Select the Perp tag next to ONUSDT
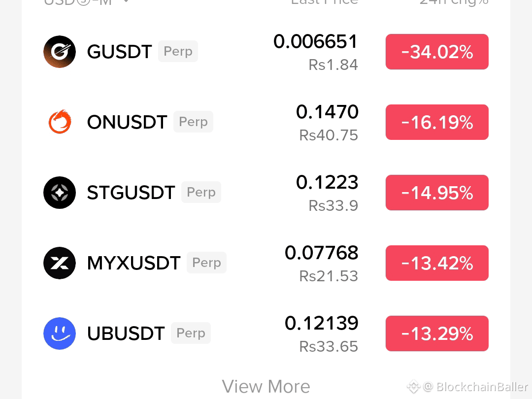The height and width of the screenshot is (399, 532). click(x=193, y=122)
